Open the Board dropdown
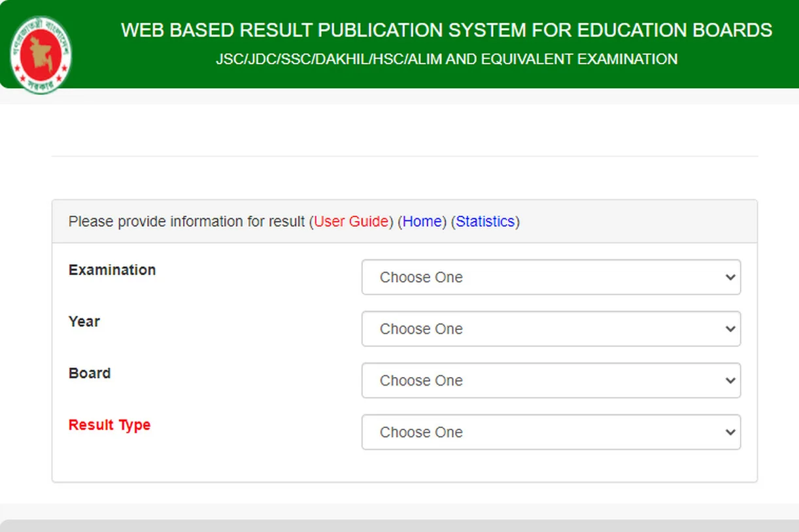 click(551, 380)
